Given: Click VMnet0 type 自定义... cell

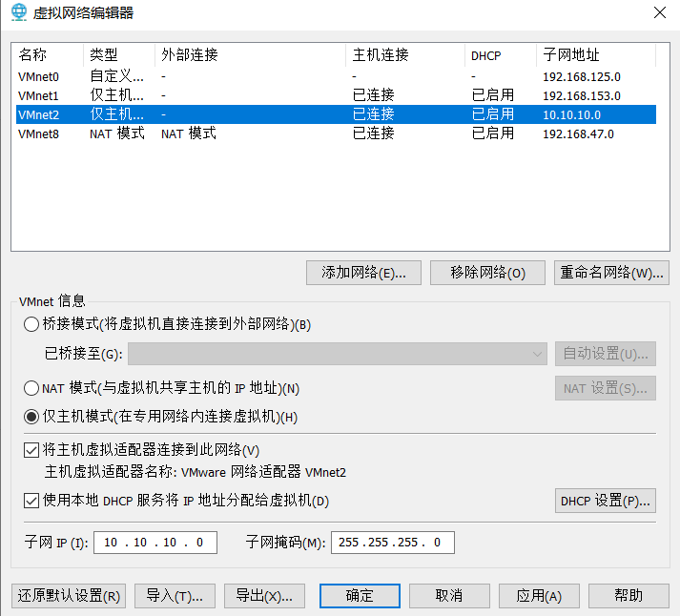Looking at the screenshot, I should point(116,76).
